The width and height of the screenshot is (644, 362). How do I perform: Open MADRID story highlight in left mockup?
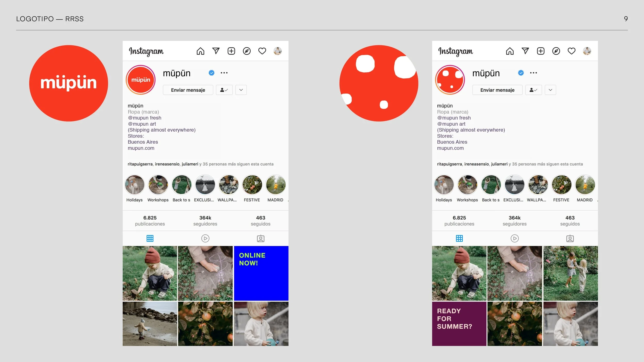click(276, 185)
